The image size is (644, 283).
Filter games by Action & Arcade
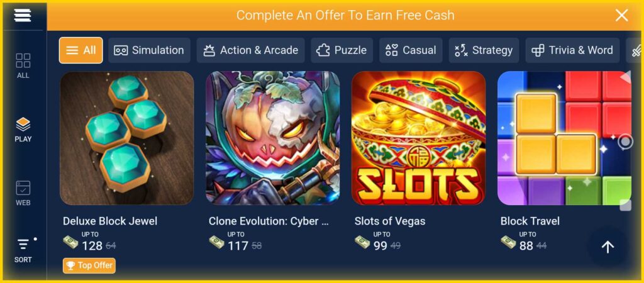click(x=250, y=50)
